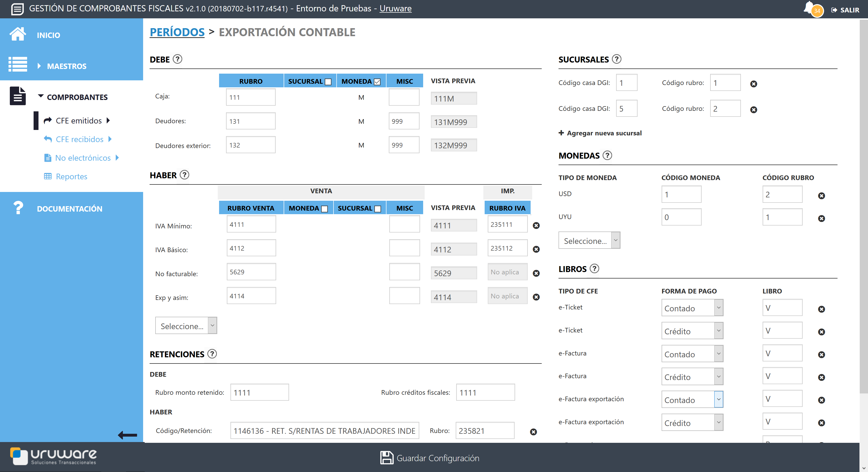Open Seleccione dropdown under HABER section
The height and width of the screenshot is (472, 868).
186,326
